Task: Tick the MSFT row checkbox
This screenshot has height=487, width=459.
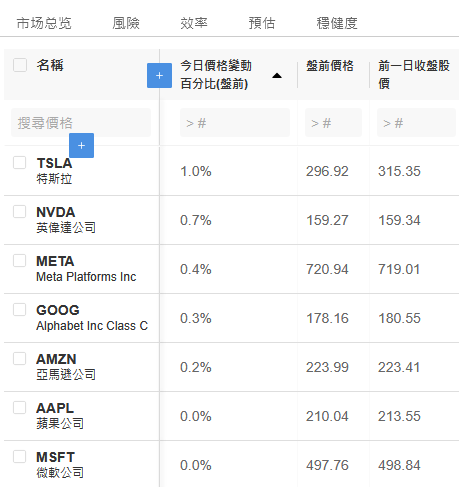Action: 19,457
